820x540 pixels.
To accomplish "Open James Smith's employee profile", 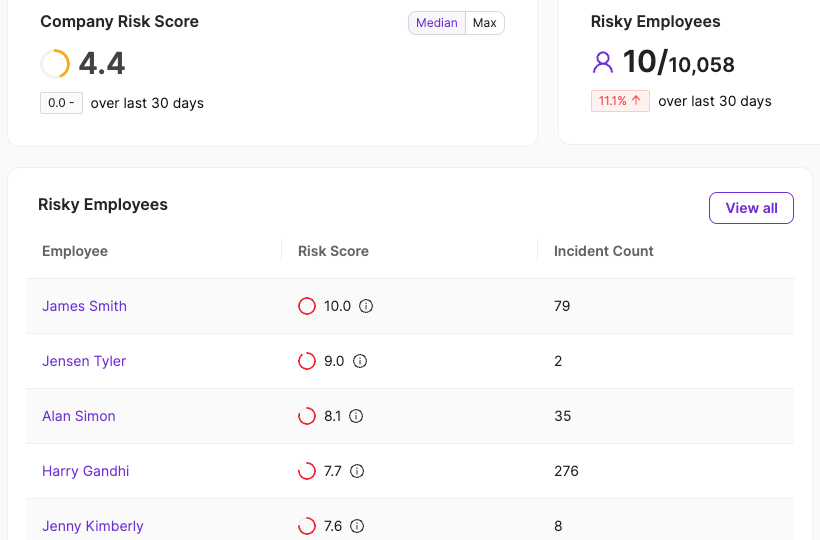I will (84, 306).
